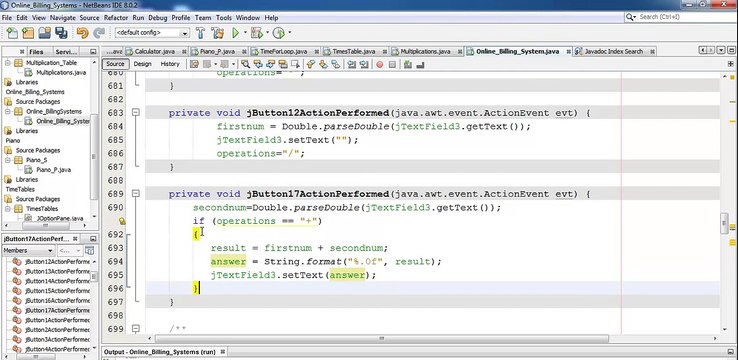
Task: Click the Clean and Build Project icon
Action: click(217, 33)
